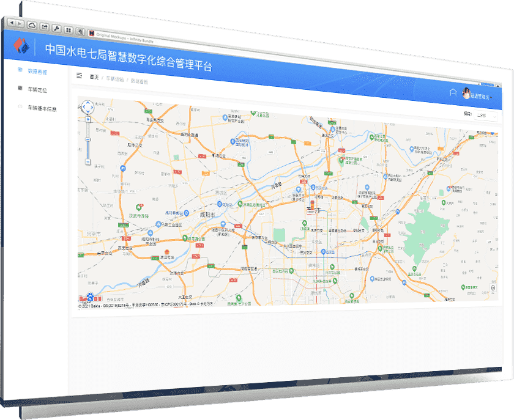Click the cloud icon in browser toolbar
Image resolution: width=514 pixels, height=420 pixels.
click(x=32, y=25)
